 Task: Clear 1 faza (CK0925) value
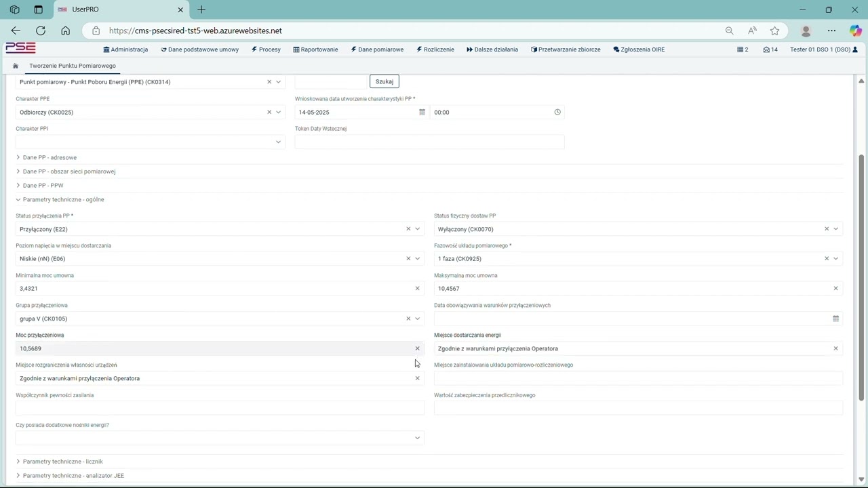(827, 259)
